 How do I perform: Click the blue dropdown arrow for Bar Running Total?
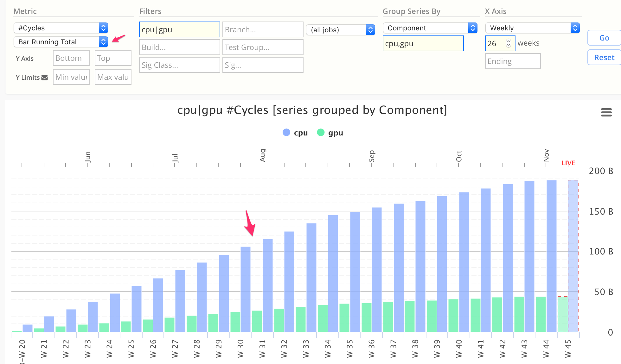(x=104, y=42)
